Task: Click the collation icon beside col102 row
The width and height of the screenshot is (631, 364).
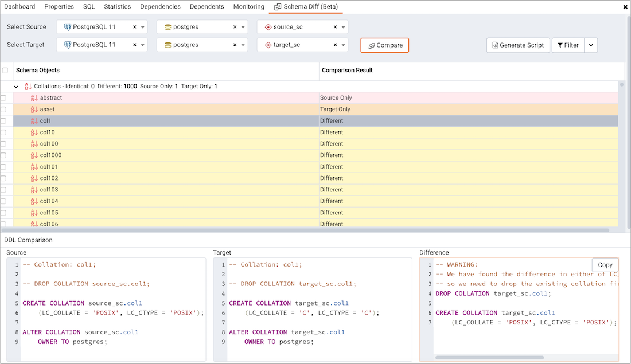Action: pyautogui.click(x=34, y=178)
